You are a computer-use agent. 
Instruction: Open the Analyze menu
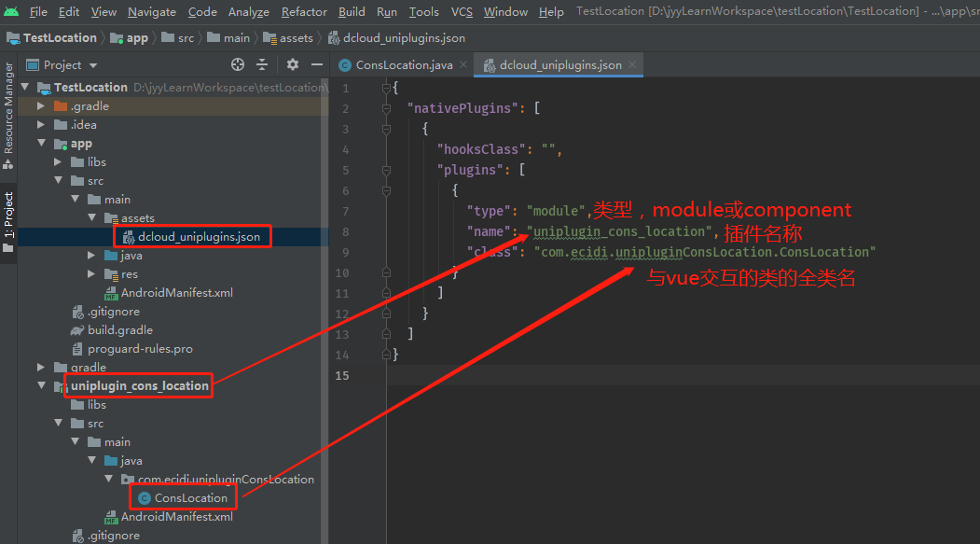[x=249, y=12]
